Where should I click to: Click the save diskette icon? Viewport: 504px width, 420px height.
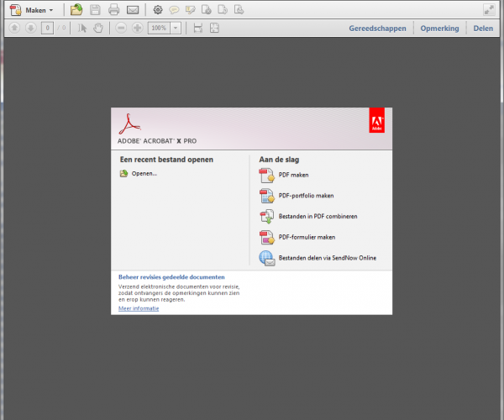pyautogui.click(x=95, y=10)
